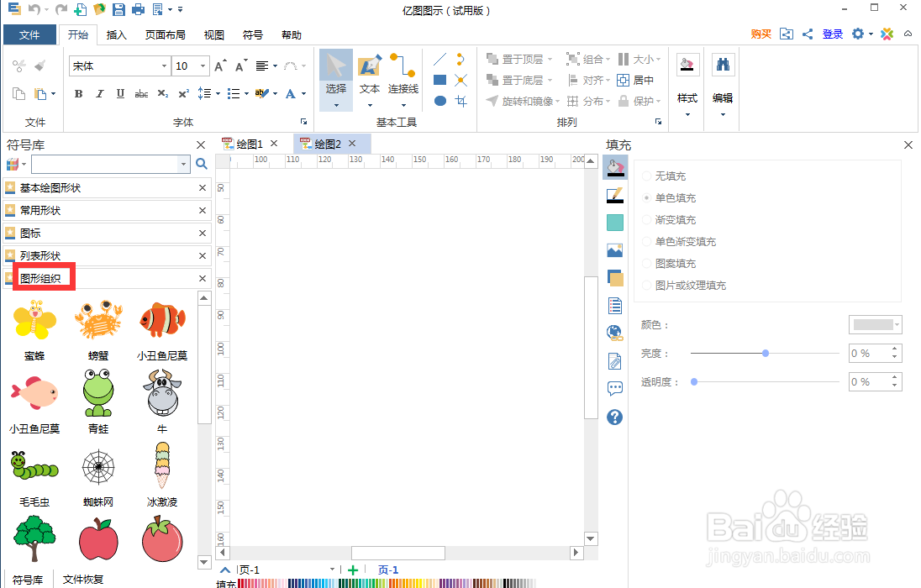Open the insert picture panel icon in sidebar
This screenshot has height=588, width=921.
[614, 251]
